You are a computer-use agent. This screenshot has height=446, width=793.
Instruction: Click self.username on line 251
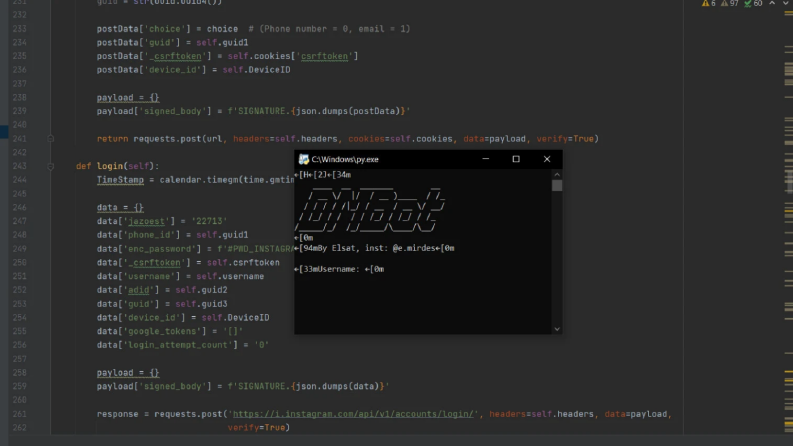tap(230, 276)
